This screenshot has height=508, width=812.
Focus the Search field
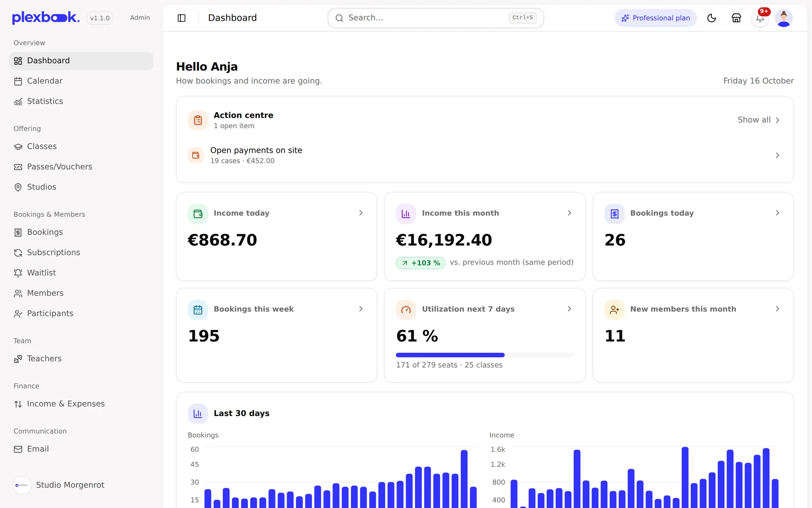point(436,18)
